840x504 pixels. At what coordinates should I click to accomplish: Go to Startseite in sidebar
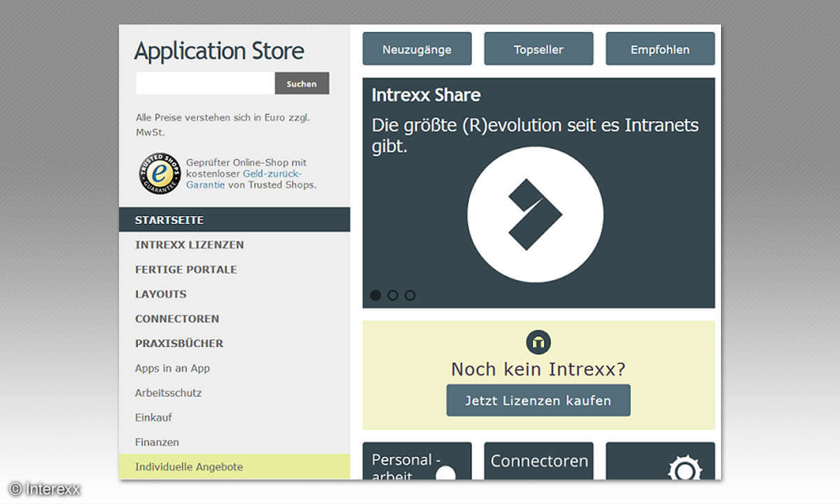(234, 220)
